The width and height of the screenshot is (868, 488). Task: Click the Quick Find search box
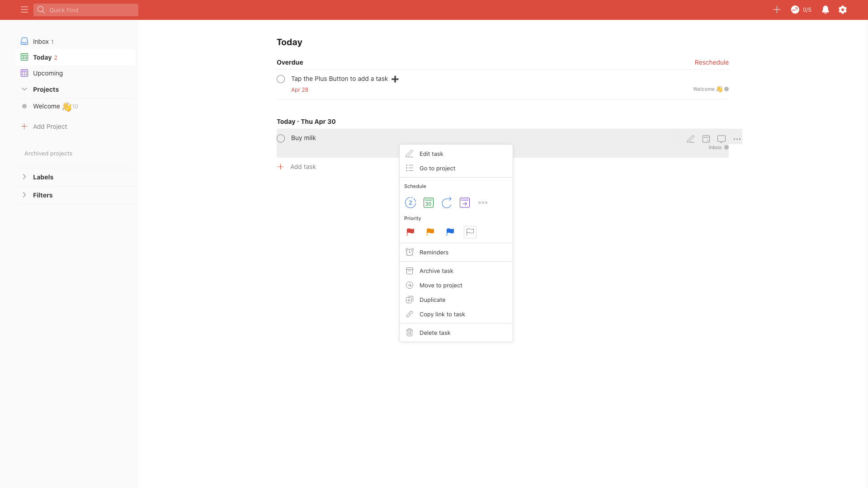click(85, 9)
